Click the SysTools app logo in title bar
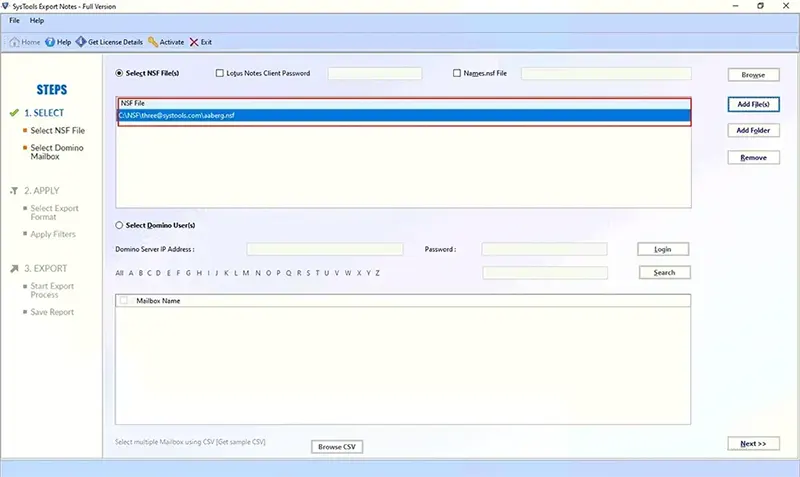800x477 pixels. pos(6,6)
